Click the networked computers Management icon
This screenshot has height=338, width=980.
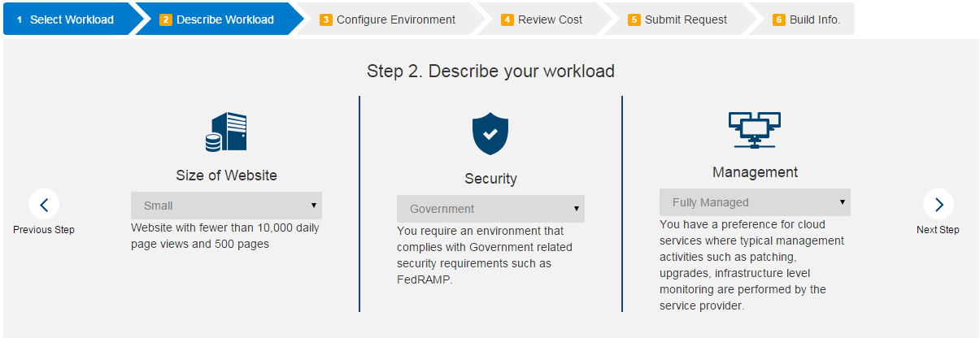pos(755,131)
